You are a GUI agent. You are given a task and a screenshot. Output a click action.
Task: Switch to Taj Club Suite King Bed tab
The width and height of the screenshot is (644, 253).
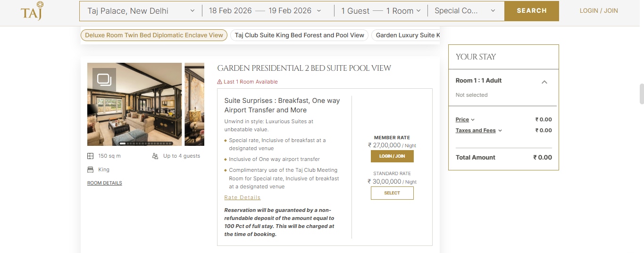tap(299, 35)
